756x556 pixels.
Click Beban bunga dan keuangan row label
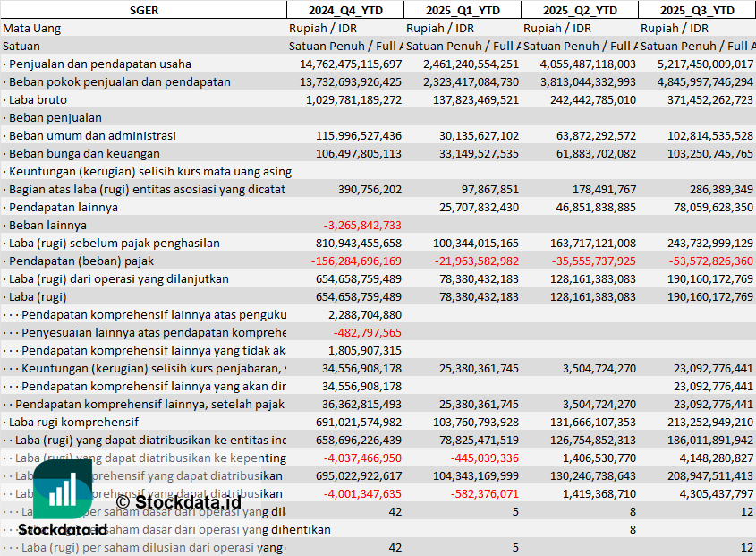[x=81, y=153]
